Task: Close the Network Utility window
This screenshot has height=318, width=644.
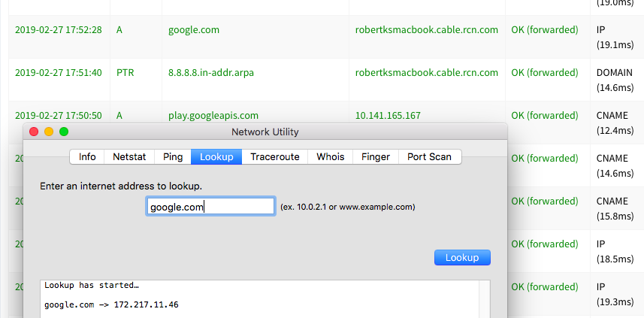Action: 33,132
